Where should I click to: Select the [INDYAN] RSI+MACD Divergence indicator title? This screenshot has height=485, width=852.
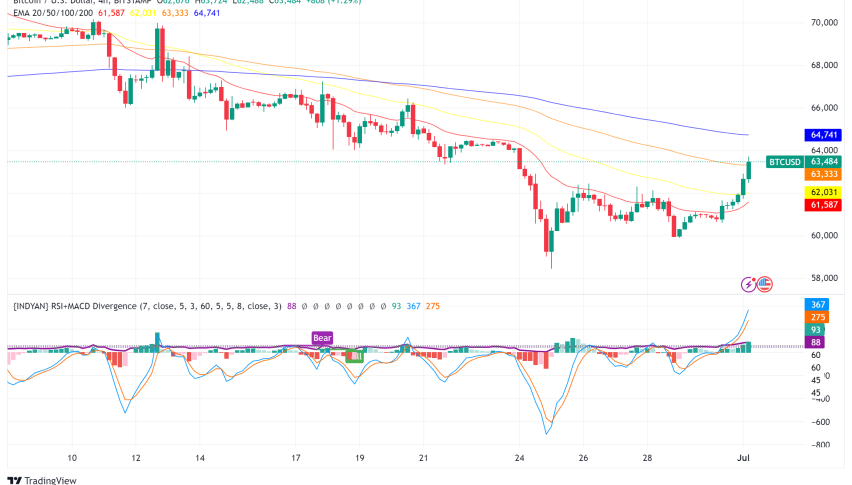tap(147, 306)
